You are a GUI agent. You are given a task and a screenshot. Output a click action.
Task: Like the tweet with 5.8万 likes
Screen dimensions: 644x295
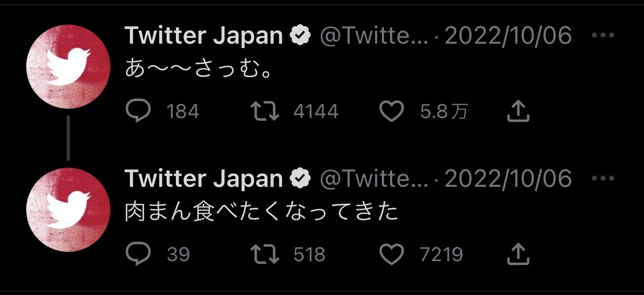point(391,111)
